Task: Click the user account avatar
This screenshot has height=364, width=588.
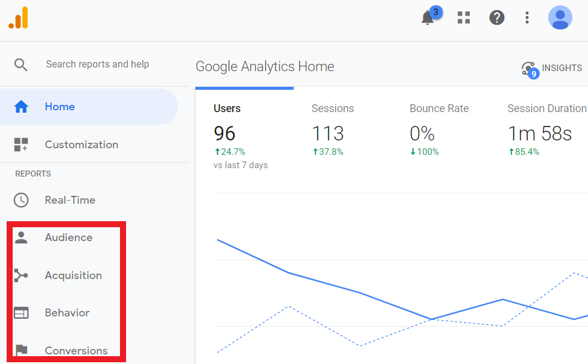Action: 560,17
